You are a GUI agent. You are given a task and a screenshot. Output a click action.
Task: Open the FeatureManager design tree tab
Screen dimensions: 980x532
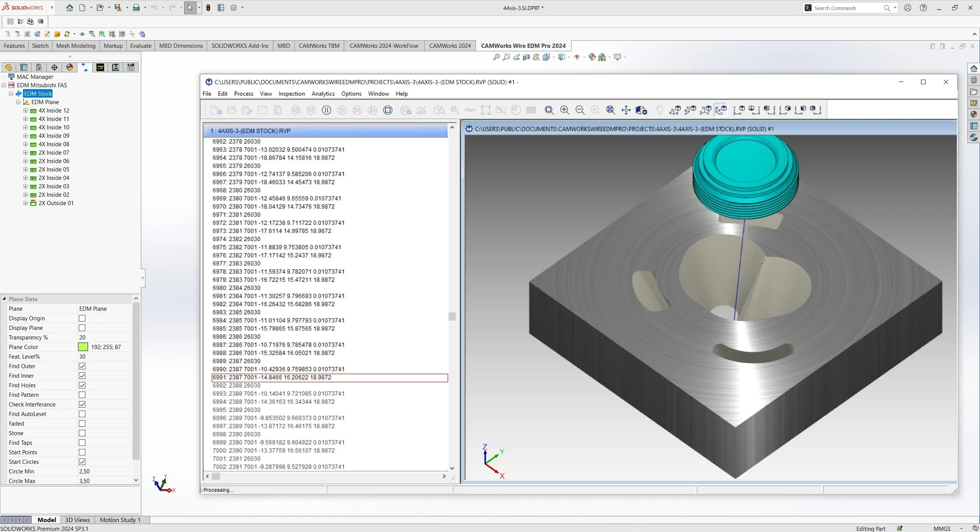[x=8, y=67]
